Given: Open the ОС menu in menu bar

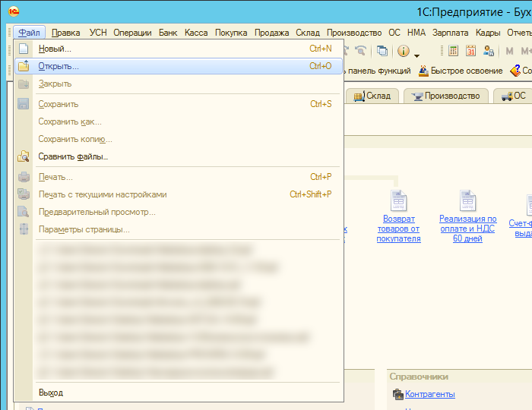Looking at the screenshot, I should click(x=394, y=33).
